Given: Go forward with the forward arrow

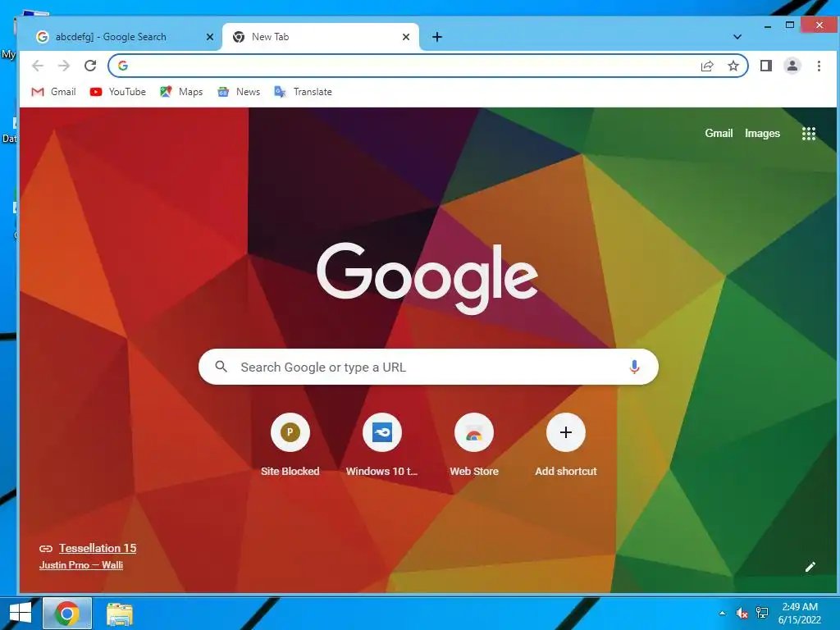Looking at the screenshot, I should point(64,66).
